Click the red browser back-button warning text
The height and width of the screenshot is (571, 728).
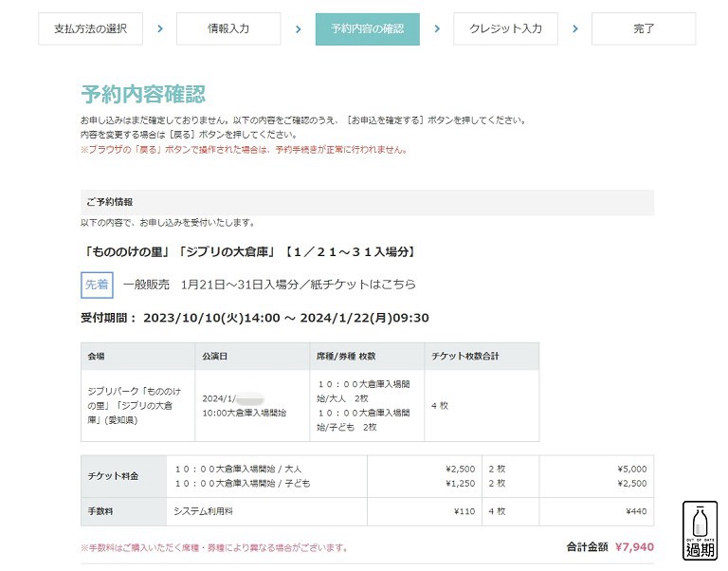(x=245, y=150)
